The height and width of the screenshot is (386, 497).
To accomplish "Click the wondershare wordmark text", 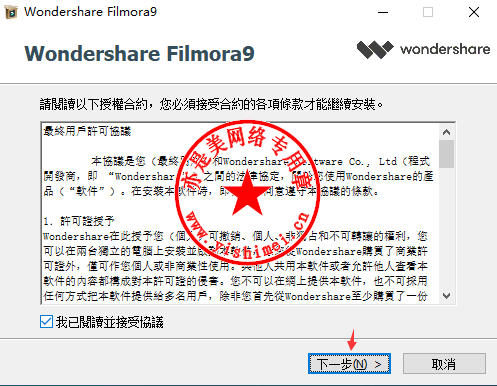I will [445, 50].
